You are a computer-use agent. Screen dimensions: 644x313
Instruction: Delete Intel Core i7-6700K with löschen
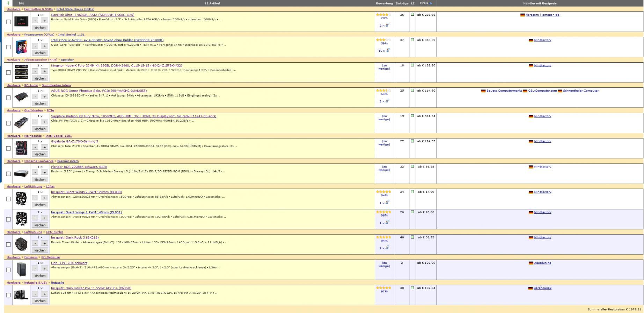pos(40,53)
